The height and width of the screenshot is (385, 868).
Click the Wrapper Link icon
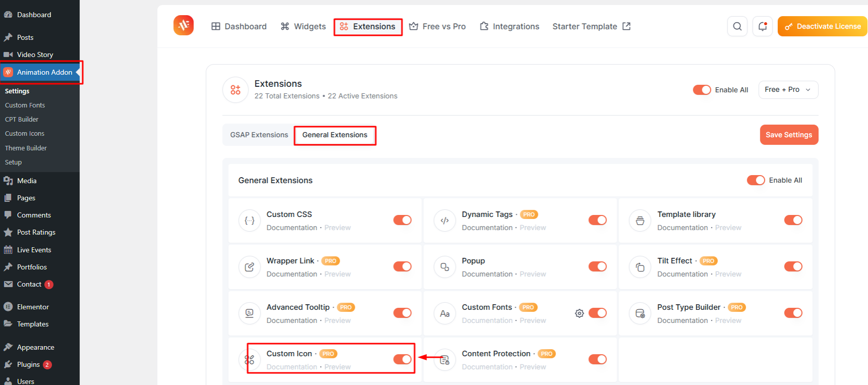250,267
